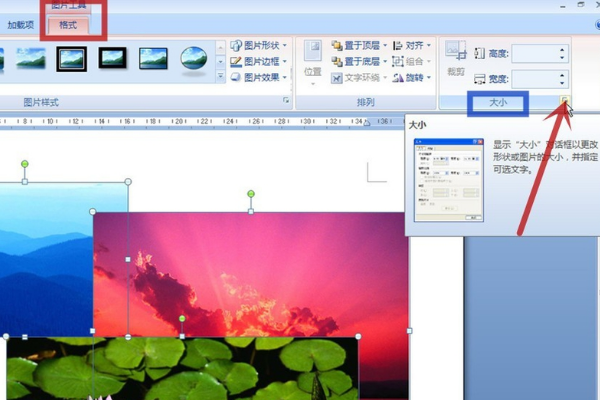Open the 图片边框 dropdown
The width and height of the screenshot is (600, 400).
click(259, 61)
